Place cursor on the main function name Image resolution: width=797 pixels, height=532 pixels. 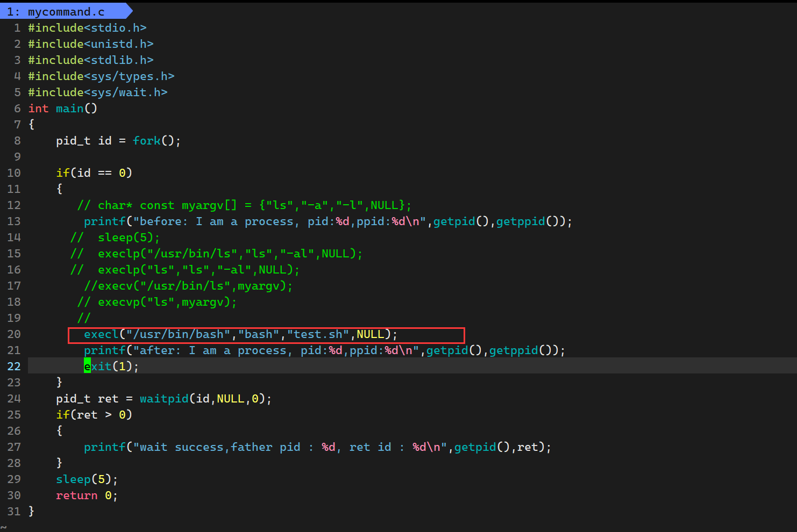(x=70, y=109)
